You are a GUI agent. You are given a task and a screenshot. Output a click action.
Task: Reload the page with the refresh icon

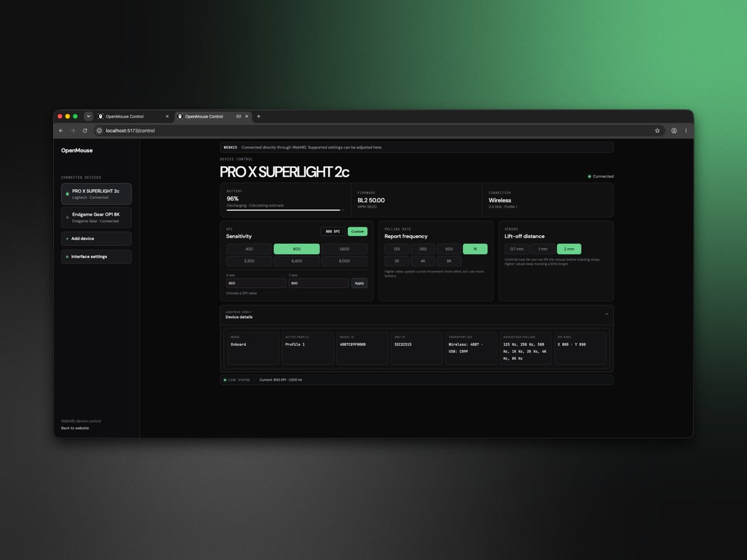point(85,131)
